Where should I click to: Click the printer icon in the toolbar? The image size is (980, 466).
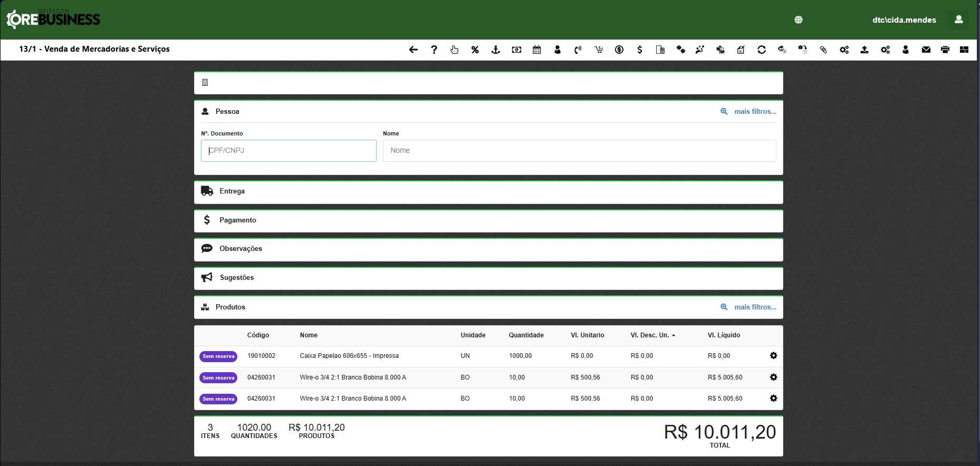click(945, 50)
